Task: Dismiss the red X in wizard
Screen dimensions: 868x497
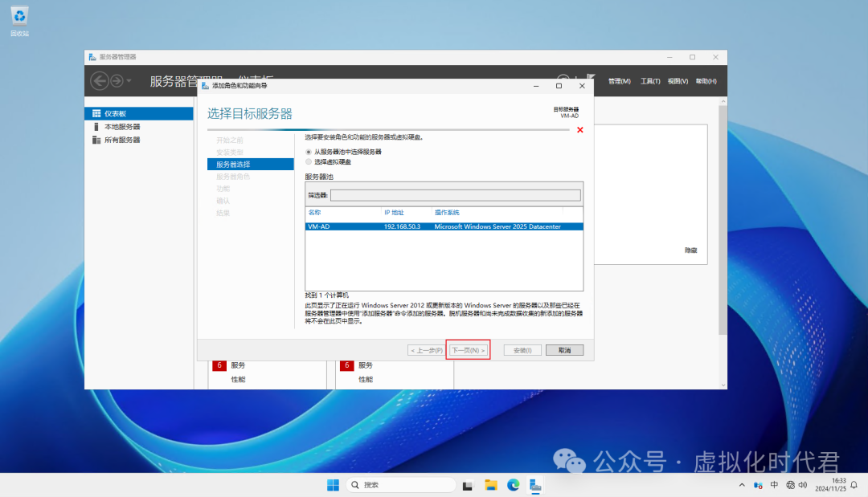Action: 580,130
